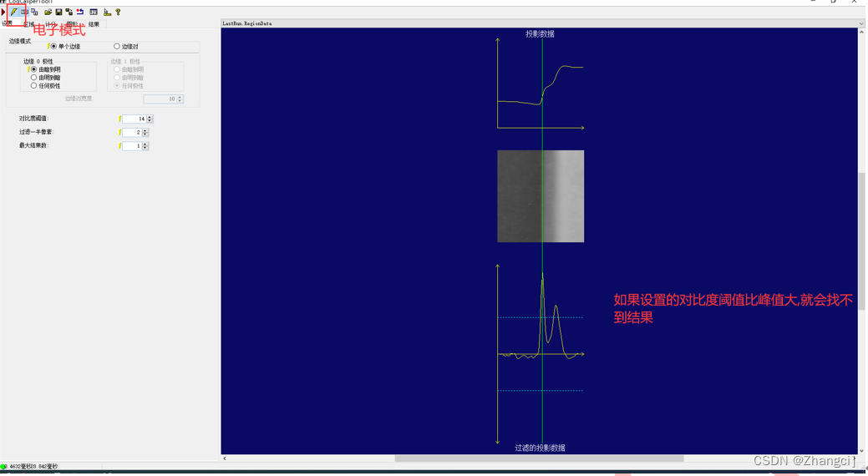Select 由暗到明 under 边缘 0 极性
Image resolution: width=868 pixels, height=476 pixels.
point(33,69)
